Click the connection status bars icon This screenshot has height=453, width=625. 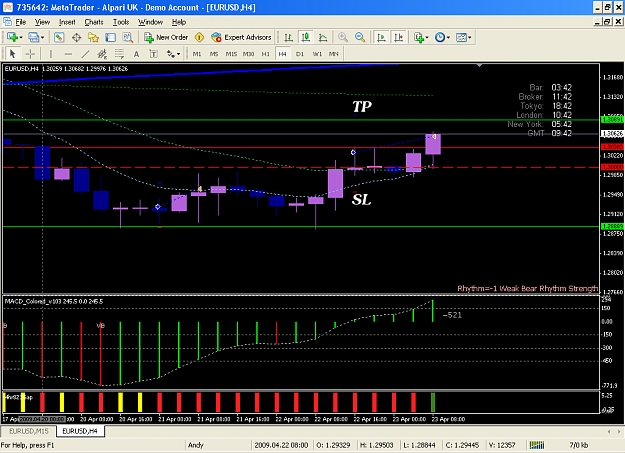[x=537, y=445]
